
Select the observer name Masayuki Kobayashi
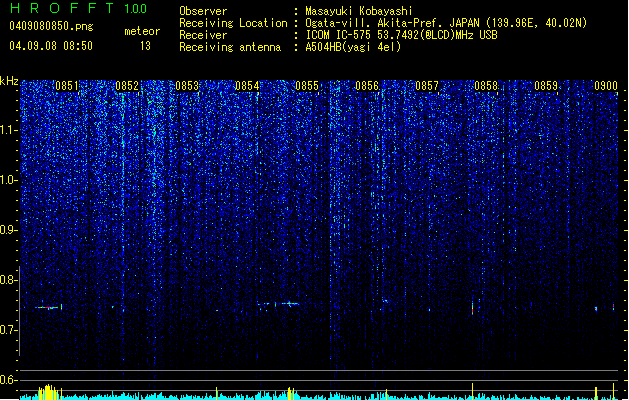point(359,11)
